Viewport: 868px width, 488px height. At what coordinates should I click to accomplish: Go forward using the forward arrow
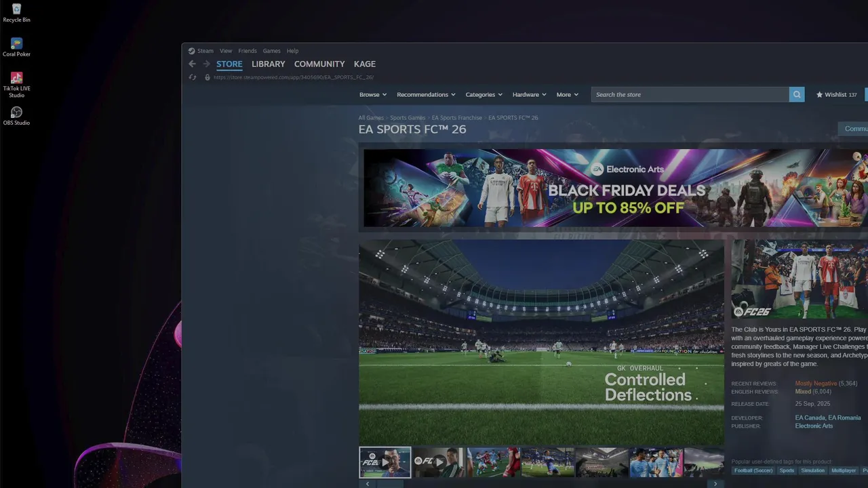pos(207,64)
